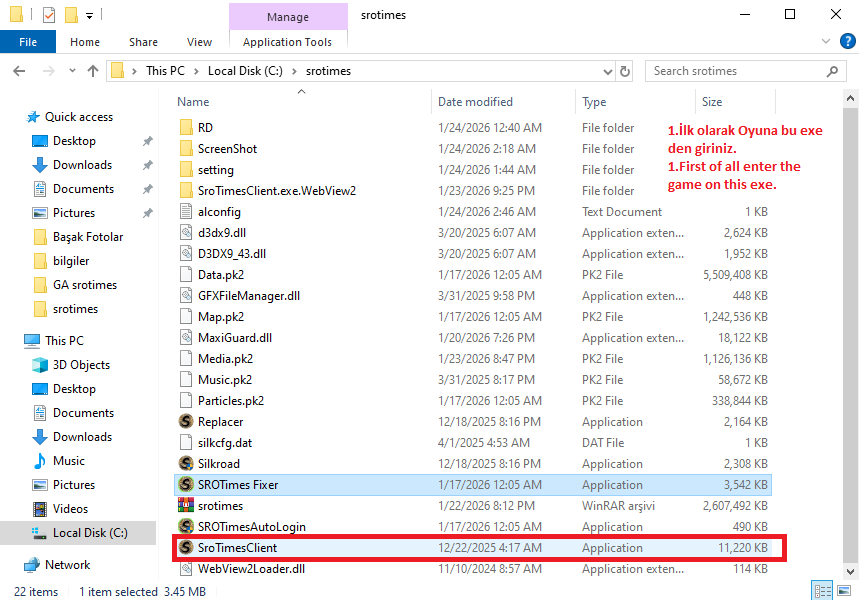Click the ScreenShot folder icon

click(186, 148)
